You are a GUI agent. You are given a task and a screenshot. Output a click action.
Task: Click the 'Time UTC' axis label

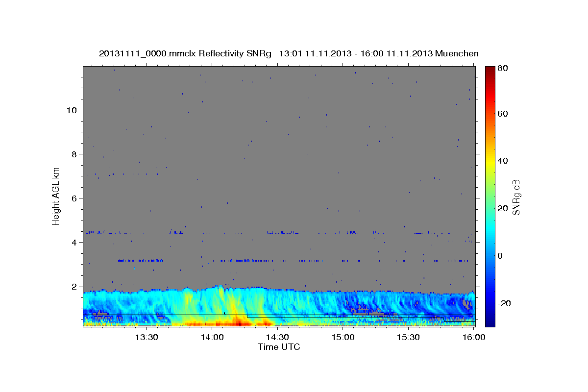click(279, 347)
